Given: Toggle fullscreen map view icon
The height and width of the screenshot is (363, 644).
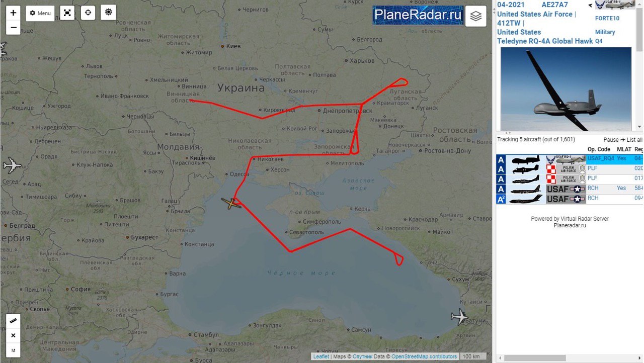Looking at the screenshot, I should pyautogui.click(x=67, y=13).
